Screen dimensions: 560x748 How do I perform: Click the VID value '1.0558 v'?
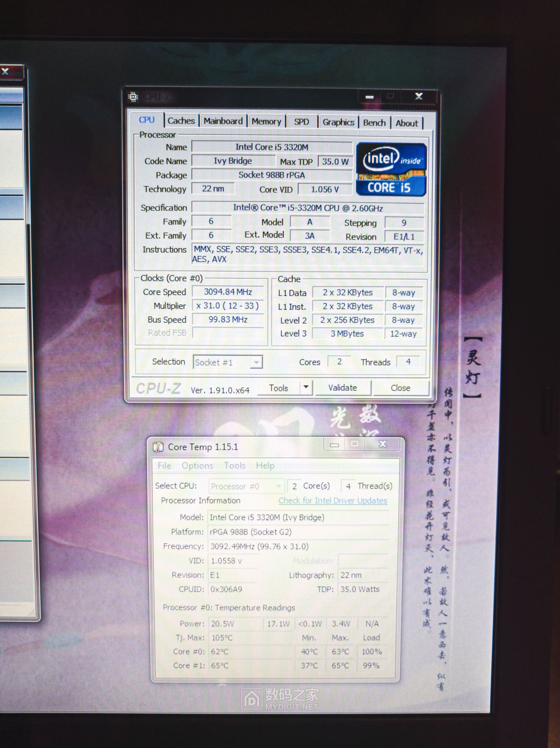(x=233, y=561)
